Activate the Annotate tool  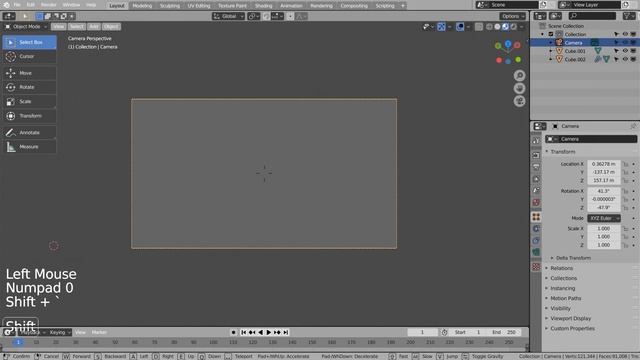[x=29, y=132]
